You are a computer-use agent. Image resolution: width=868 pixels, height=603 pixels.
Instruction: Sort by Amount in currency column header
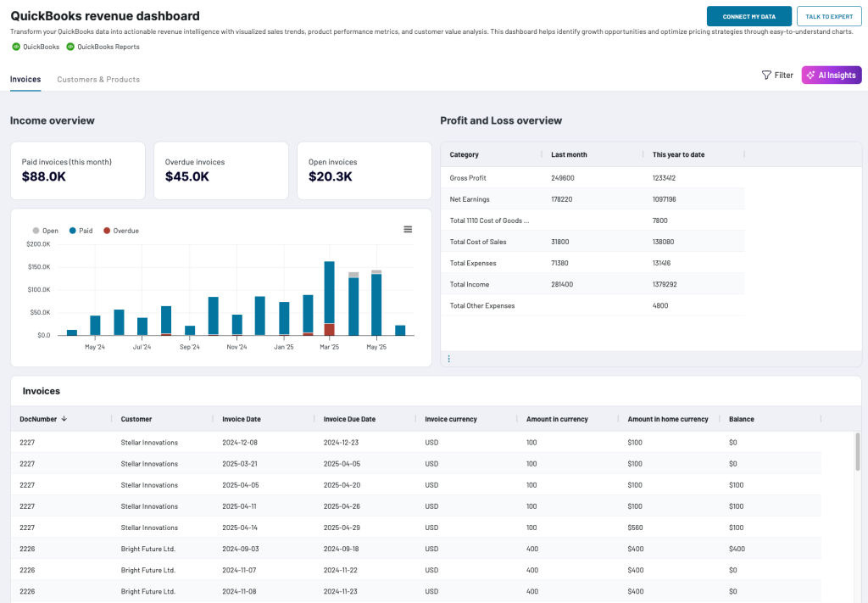coord(557,419)
